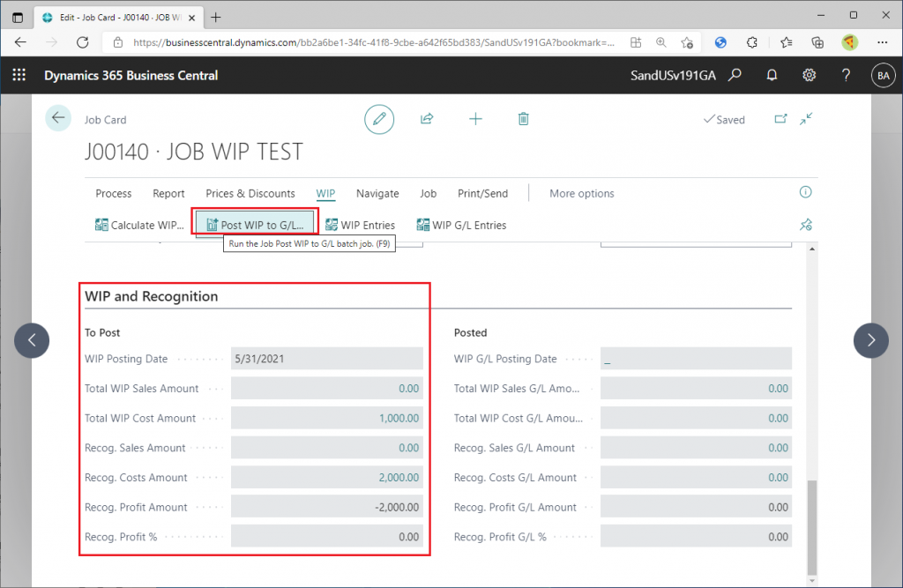Go to the next record arrow

point(870,340)
